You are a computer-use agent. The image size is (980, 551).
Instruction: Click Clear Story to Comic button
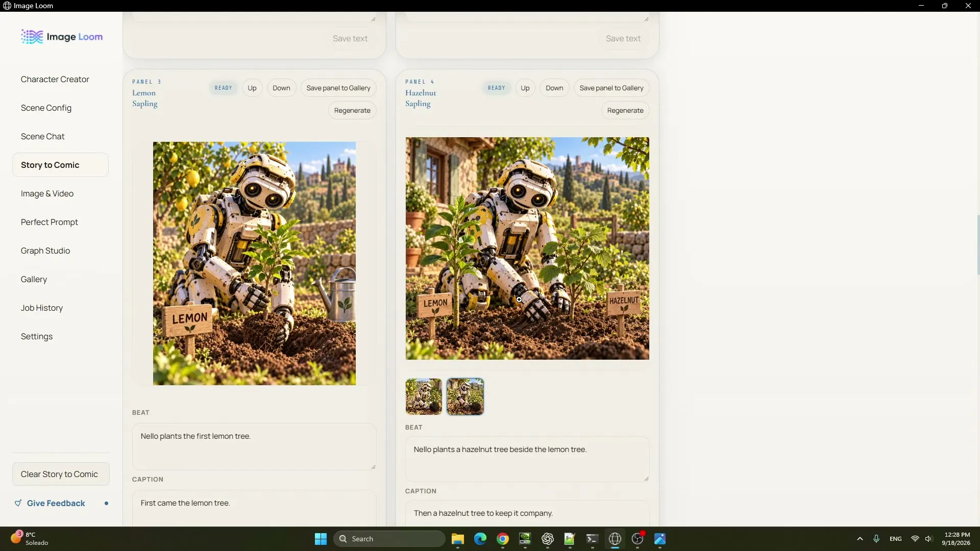[x=61, y=474]
